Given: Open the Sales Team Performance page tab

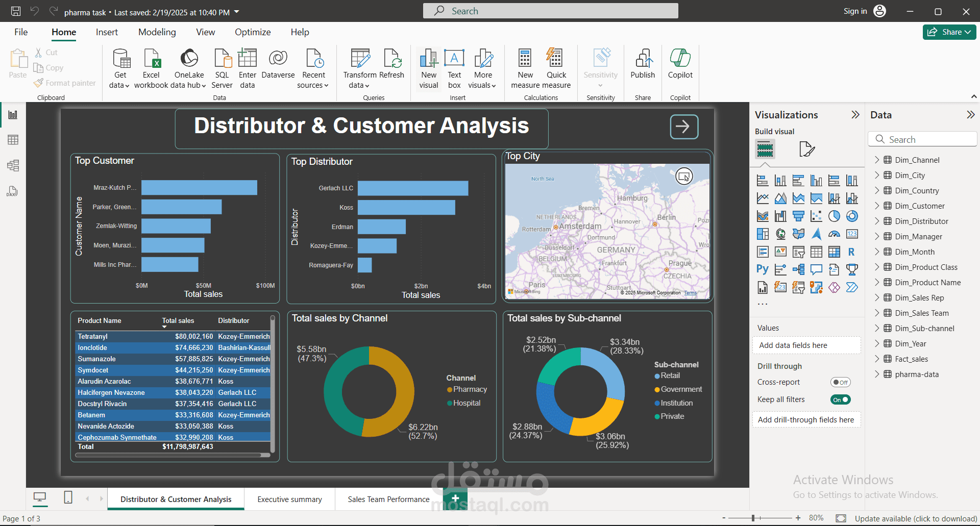Looking at the screenshot, I should (388, 499).
